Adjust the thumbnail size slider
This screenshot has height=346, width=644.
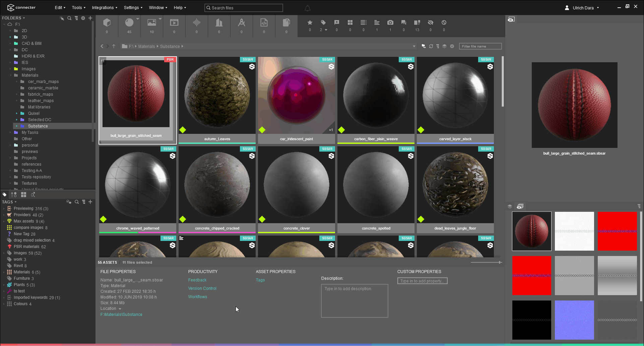pos(500,262)
